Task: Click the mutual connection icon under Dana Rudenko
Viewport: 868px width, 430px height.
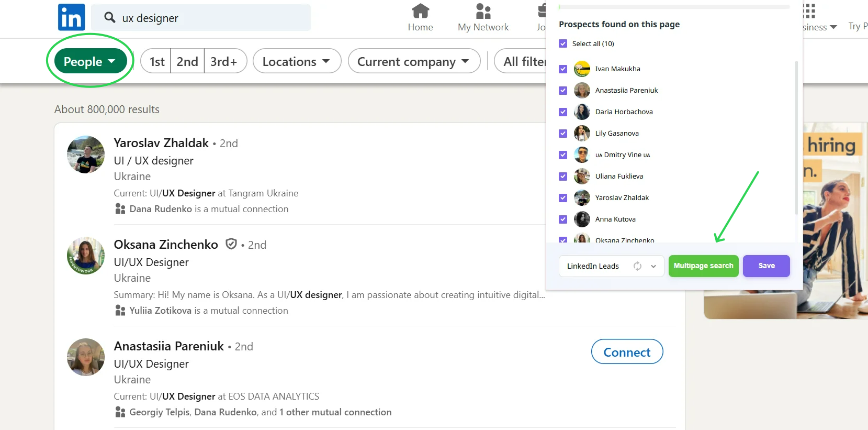Action: point(120,209)
